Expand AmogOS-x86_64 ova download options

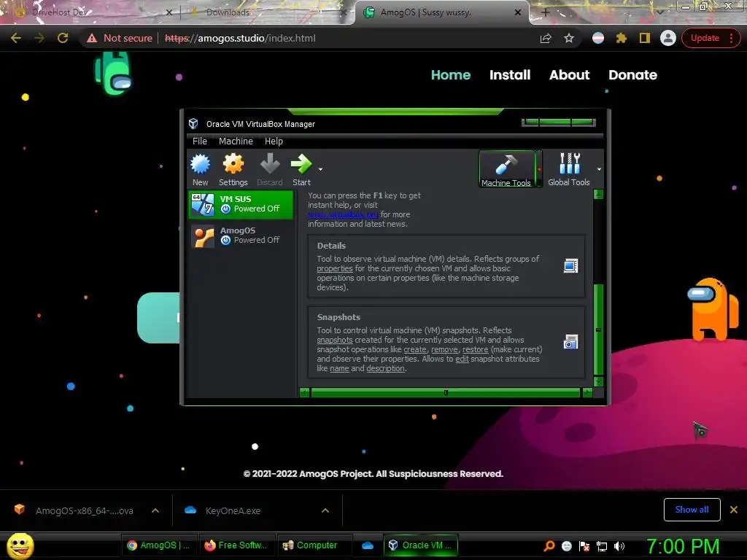(x=155, y=510)
